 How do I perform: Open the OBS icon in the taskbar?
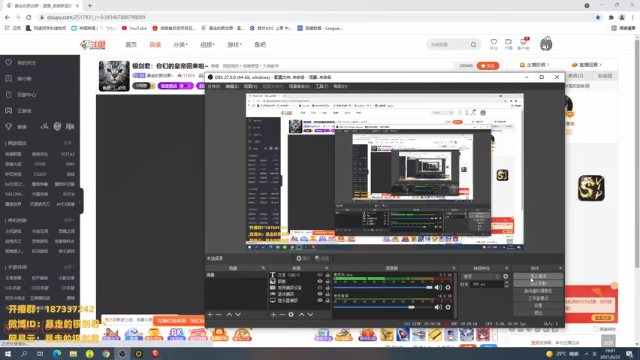[x=122, y=353]
